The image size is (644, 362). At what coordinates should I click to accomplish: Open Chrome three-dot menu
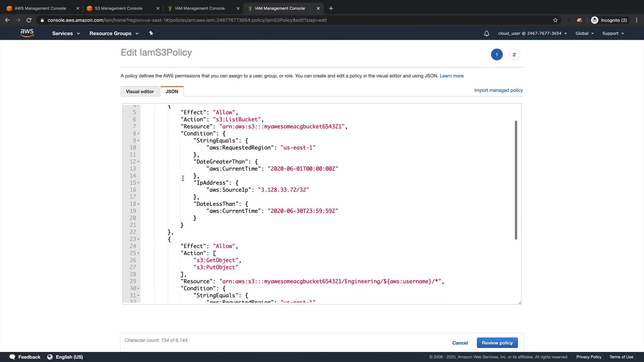tap(637, 20)
